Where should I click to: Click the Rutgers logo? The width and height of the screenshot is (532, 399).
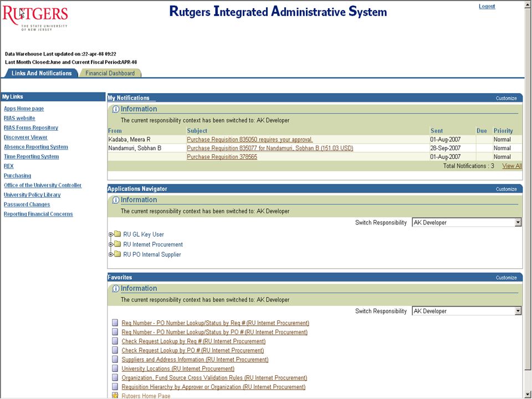[35, 19]
